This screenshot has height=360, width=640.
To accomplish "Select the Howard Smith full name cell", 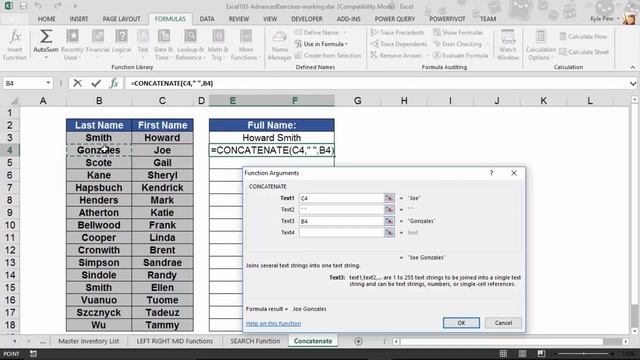I will click(x=272, y=138).
